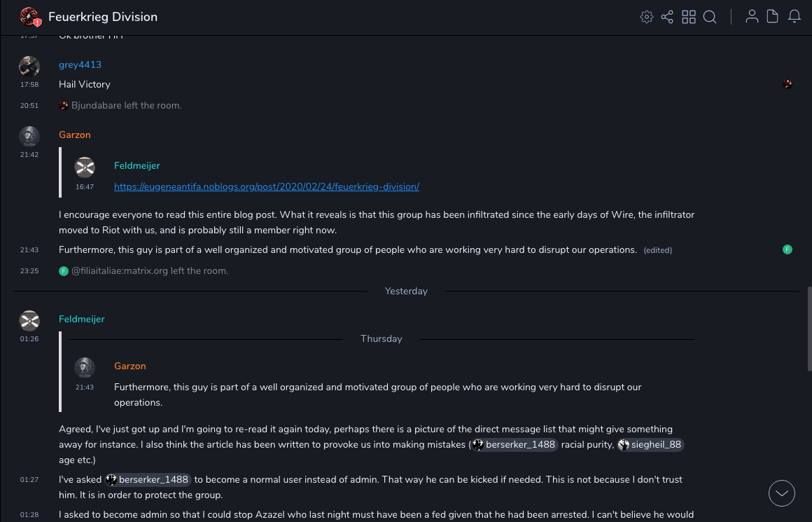This screenshot has width=812, height=522.
Task: Click the "(edited)" label on Garzon's message
Action: pos(658,250)
